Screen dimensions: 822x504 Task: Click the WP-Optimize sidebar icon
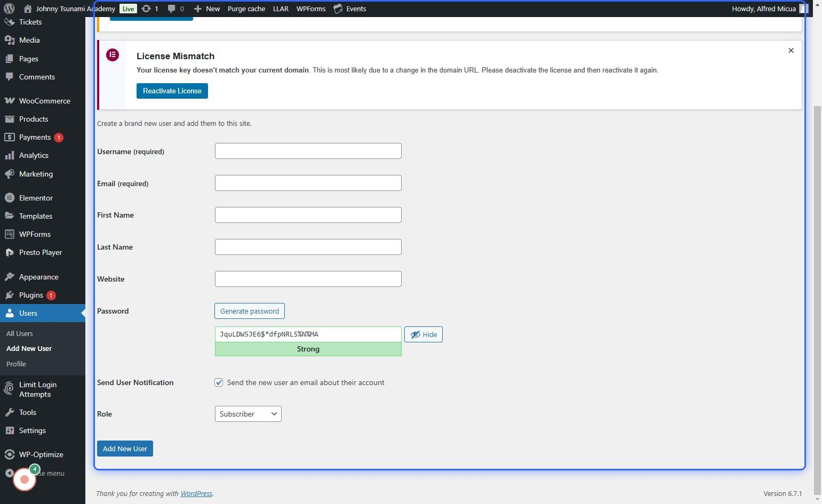pos(9,454)
